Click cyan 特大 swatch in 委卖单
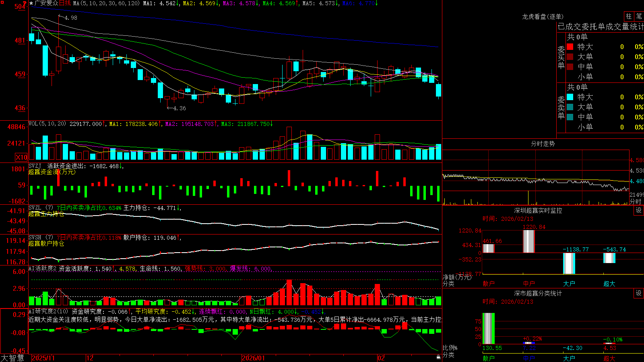 pos(570,97)
